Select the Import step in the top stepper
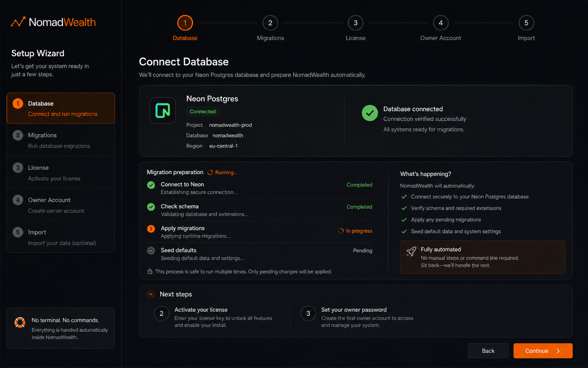The image size is (588, 368). (x=526, y=28)
